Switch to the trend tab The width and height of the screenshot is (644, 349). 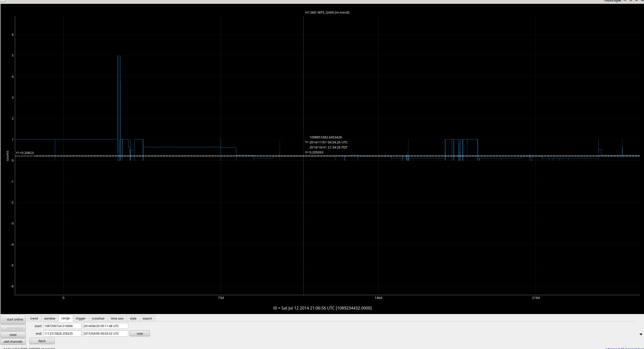tap(34, 318)
